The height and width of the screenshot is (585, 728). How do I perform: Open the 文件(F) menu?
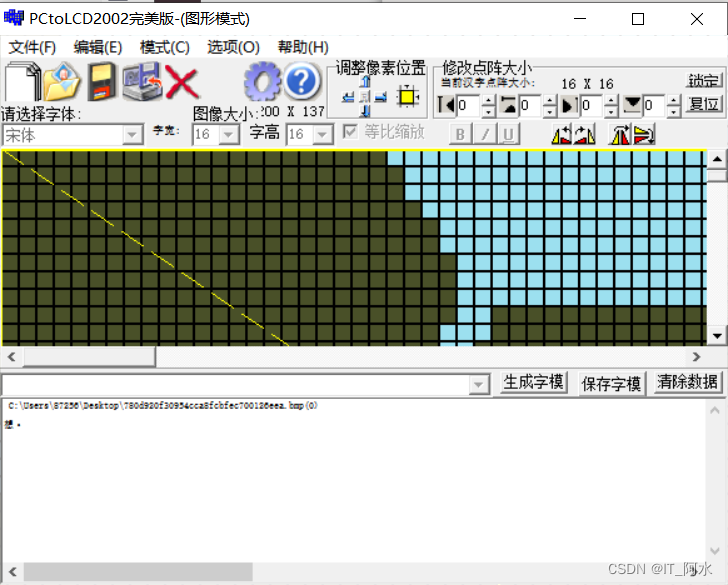coord(32,47)
